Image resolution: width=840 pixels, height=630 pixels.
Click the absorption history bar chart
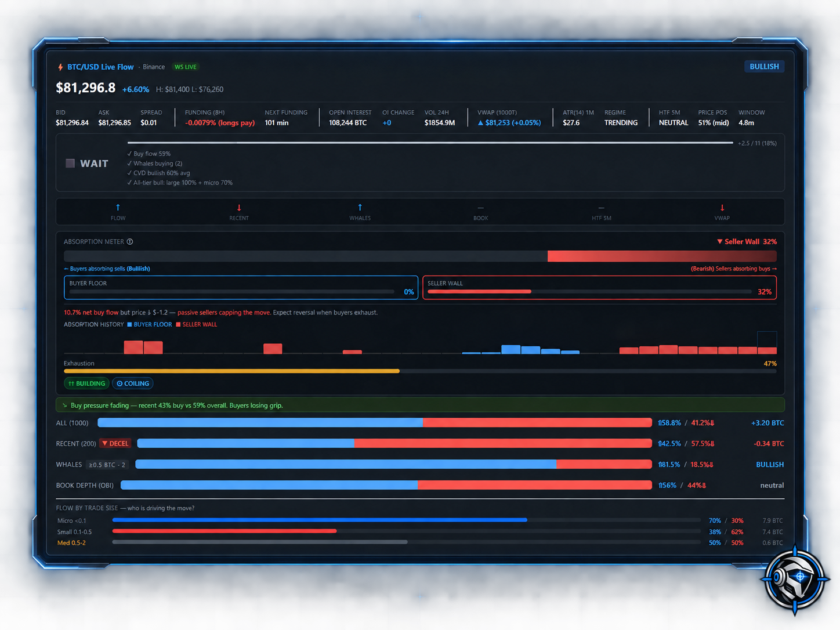tap(420, 343)
